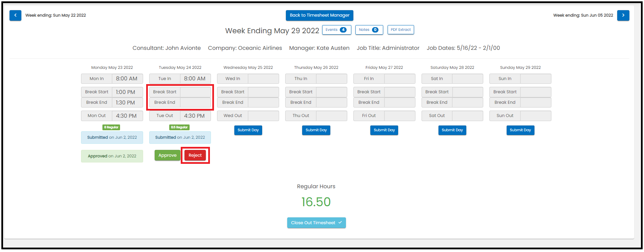Click the 8 Regular hours badge

[111, 128]
